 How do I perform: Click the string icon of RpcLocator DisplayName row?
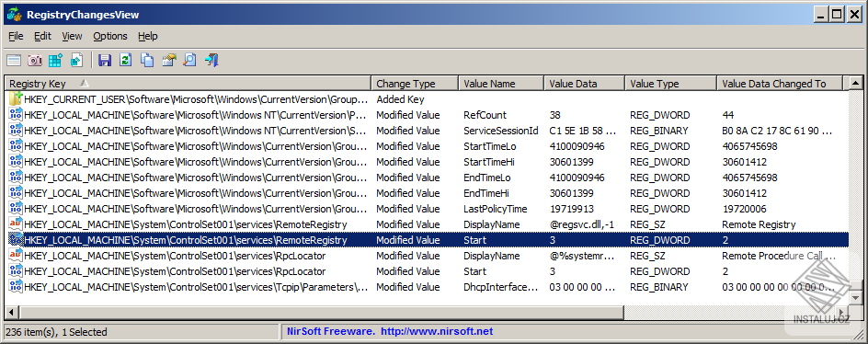[x=16, y=256]
